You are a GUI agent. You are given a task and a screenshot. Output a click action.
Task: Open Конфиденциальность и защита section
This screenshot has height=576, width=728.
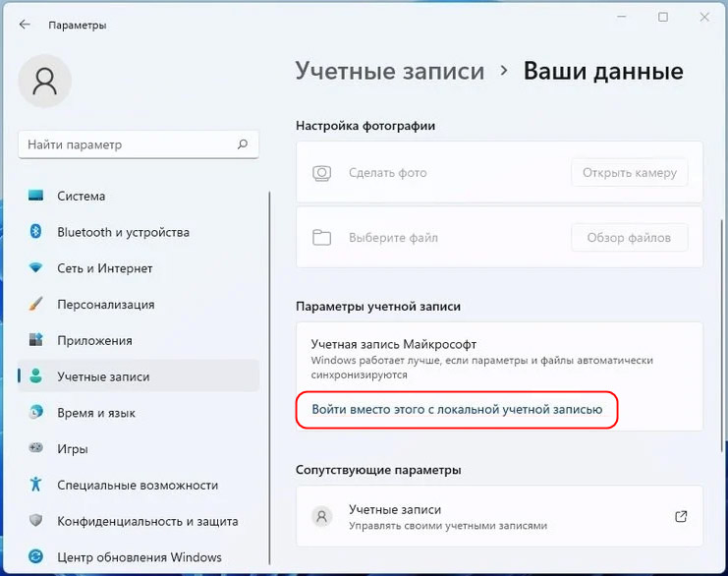click(139, 521)
